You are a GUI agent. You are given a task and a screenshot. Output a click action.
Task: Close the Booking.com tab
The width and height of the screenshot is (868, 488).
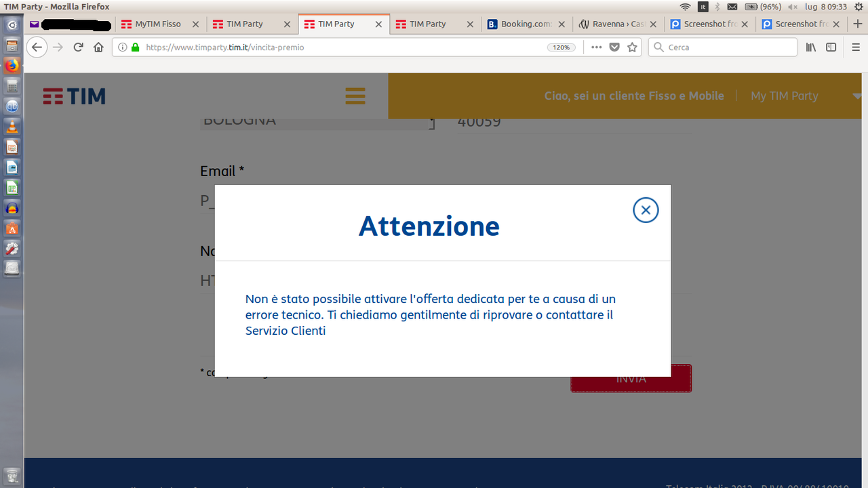pos(562,24)
